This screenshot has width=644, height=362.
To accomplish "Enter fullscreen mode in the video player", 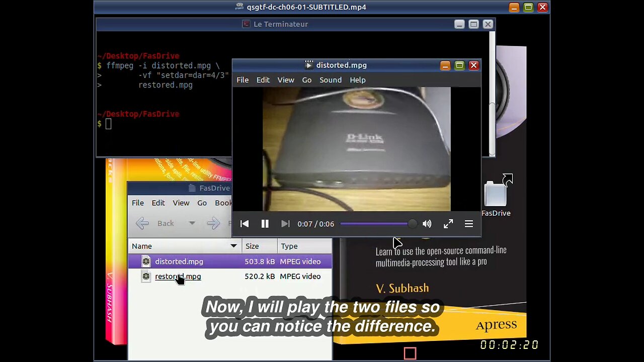I will click(x=448, y=224).
